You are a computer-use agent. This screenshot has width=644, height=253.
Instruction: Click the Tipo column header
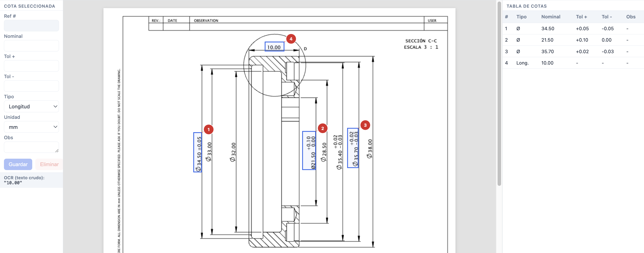tap(521, 17)
